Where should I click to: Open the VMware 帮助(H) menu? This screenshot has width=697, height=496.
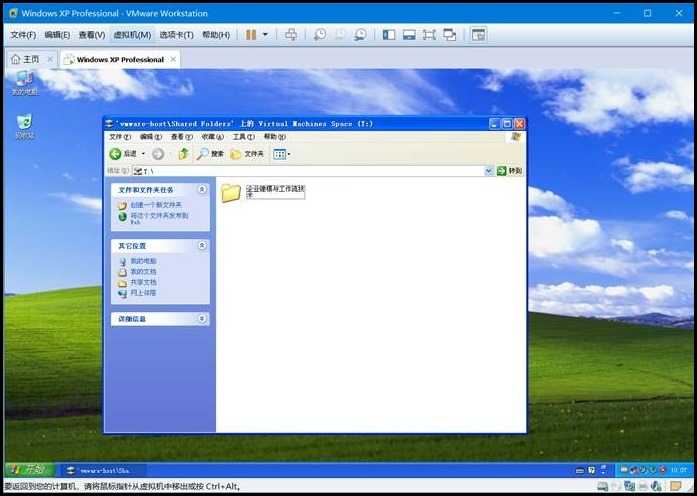coord(216,35)
